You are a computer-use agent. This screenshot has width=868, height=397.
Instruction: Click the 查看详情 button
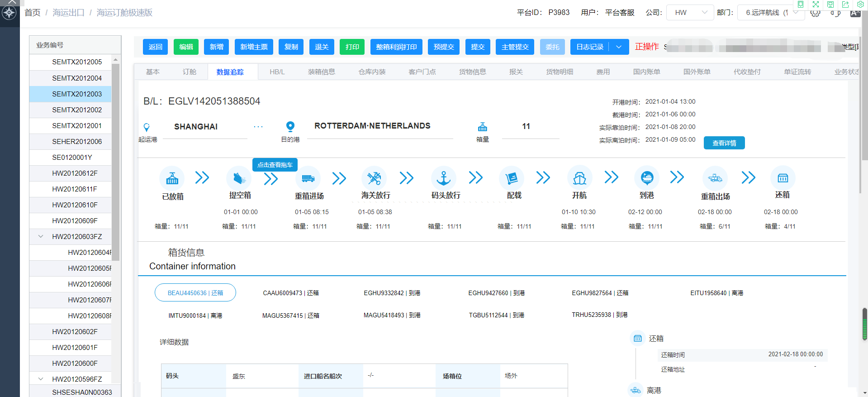coord(724,143)
